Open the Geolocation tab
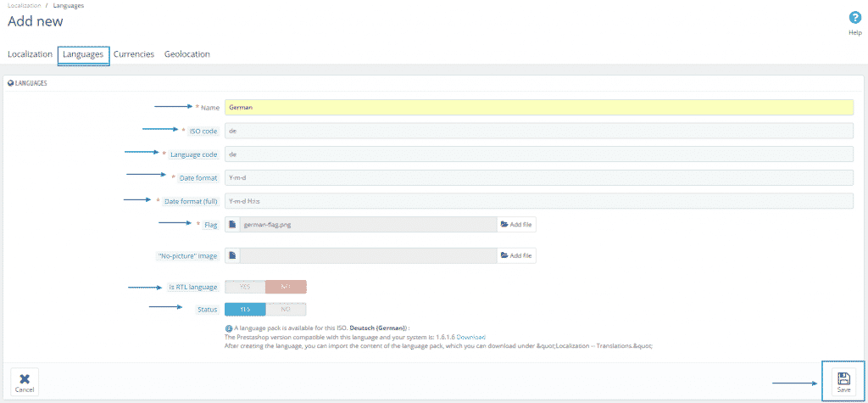The height and width of the screenshot is (403, 868). tap(187, 54)
